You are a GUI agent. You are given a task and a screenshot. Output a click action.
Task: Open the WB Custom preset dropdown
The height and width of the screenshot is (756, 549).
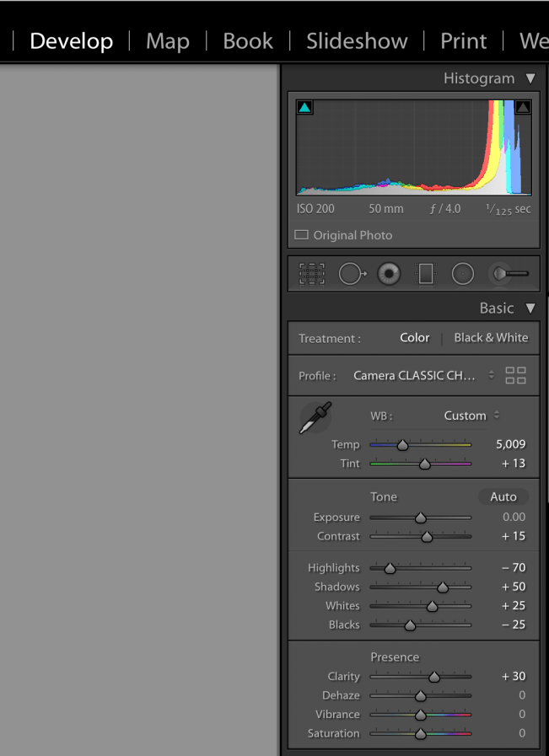pos(471,416)
